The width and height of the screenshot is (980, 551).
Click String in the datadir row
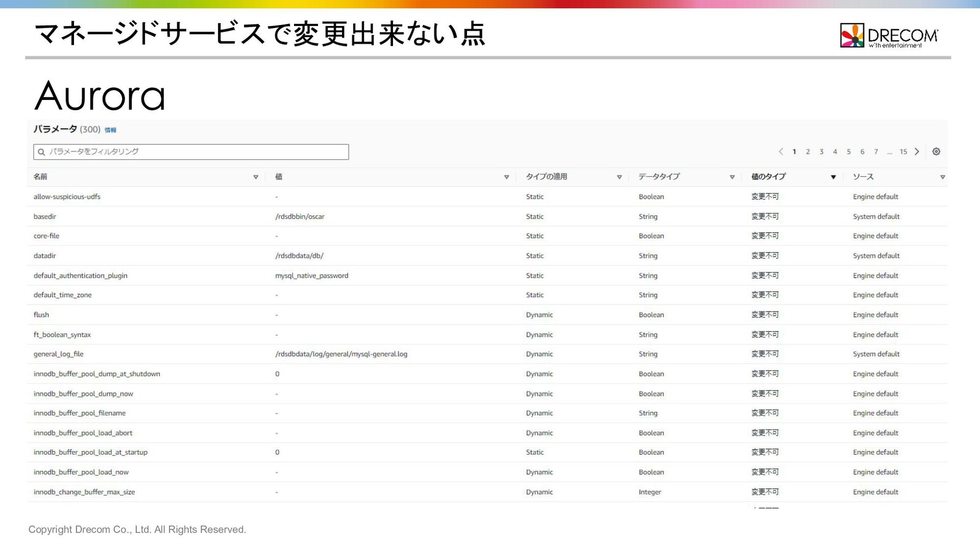tap(648, 256)
